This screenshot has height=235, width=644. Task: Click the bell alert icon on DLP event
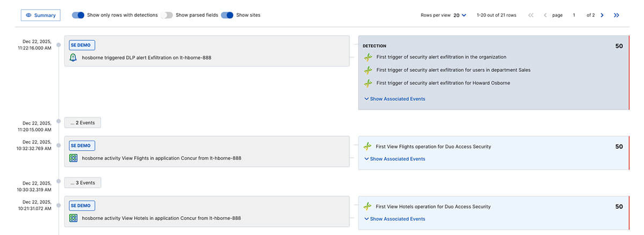click(x=73, y=57)
